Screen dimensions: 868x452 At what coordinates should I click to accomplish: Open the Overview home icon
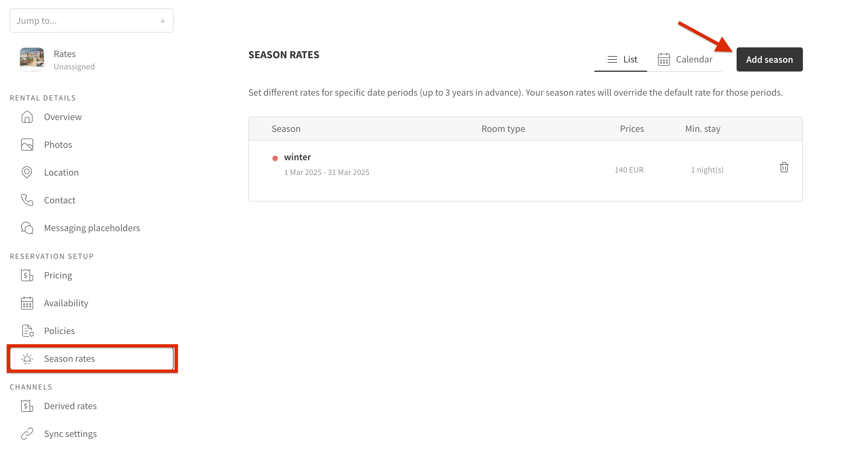[x=27, y=117]
